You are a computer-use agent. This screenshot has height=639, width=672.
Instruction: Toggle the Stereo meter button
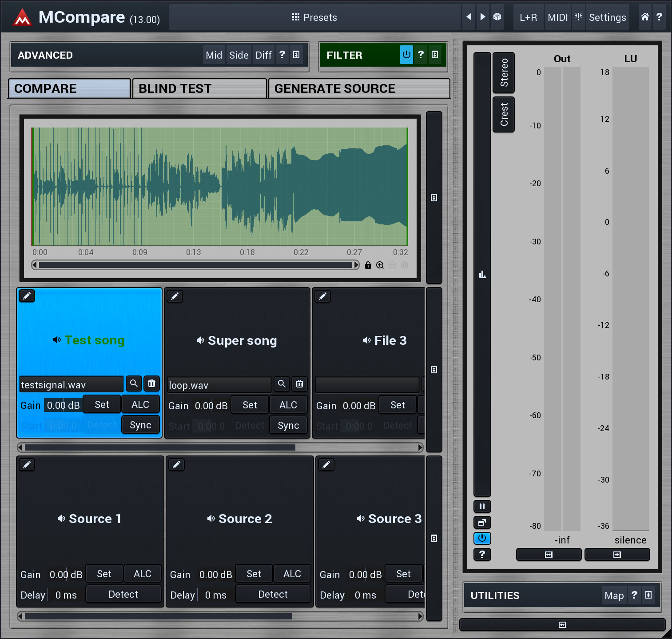(504, 72)
